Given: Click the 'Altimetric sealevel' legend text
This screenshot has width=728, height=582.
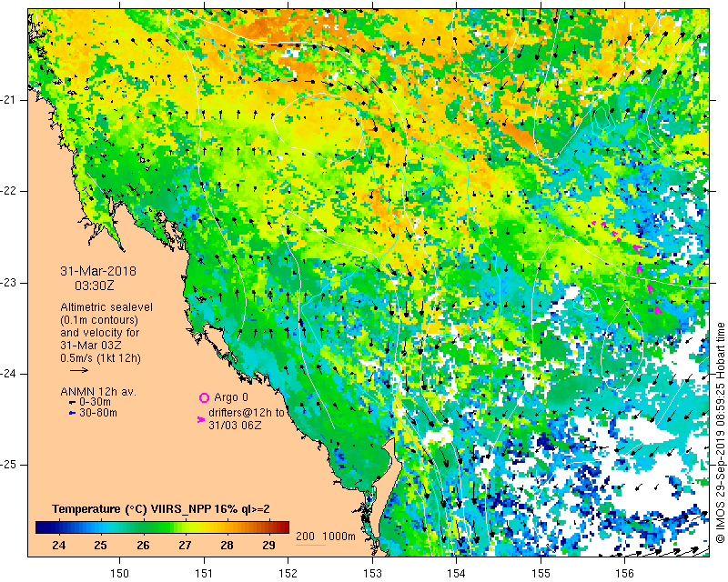Looking at the screenshot, I should (106, 307).
